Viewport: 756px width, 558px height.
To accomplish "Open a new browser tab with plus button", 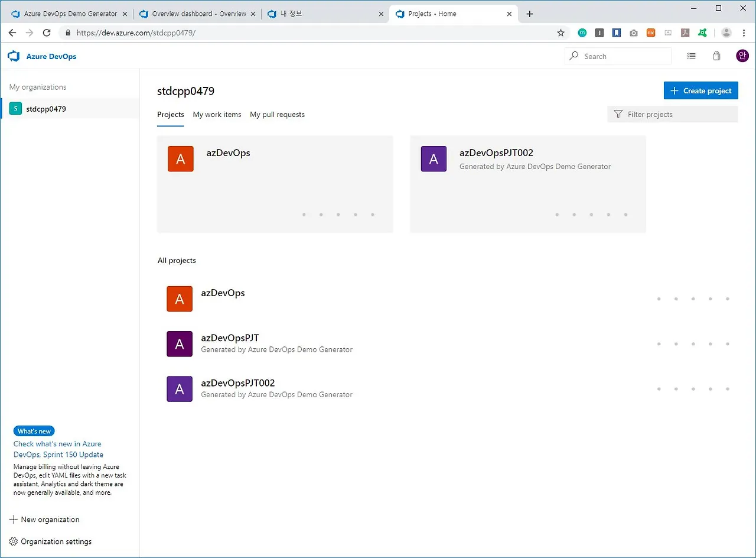I will pyautogui.click(x=530, y=14).
